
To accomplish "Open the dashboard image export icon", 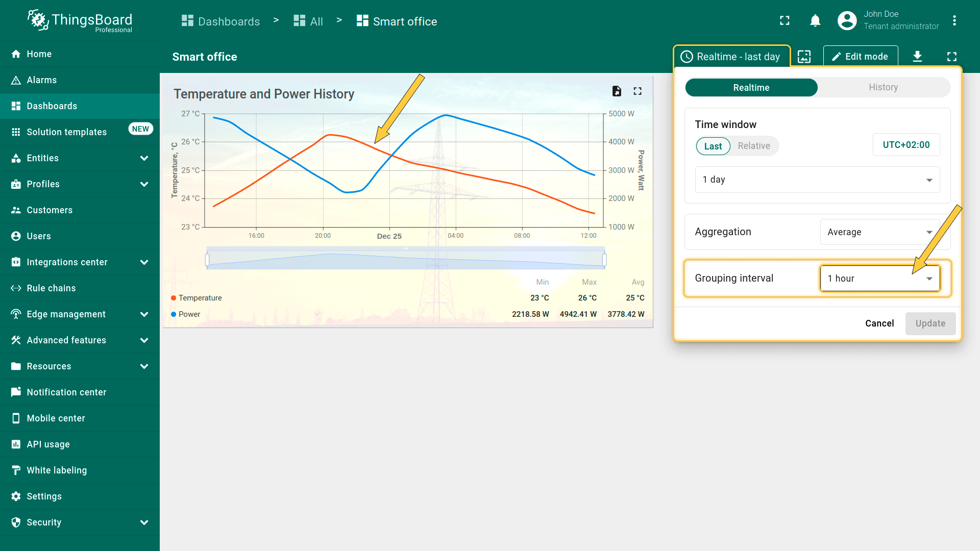I will click(x=804, y=57).
